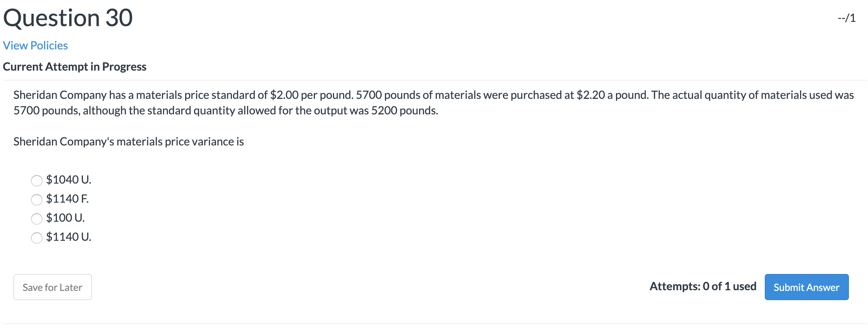The width and height of the screenshot is (868, 334).
Task: Choose the $1140 F. answer option
Action: tap(36, 199)
